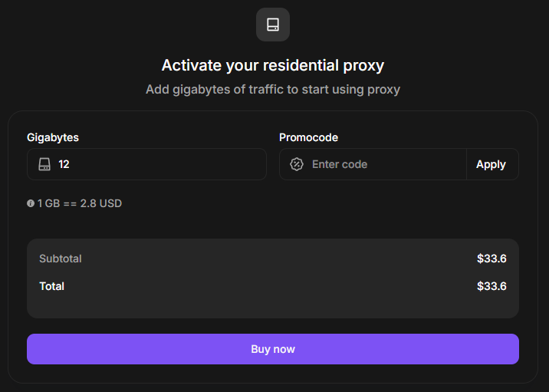Focus the Gigabytes input showing 12
Viewport: 549px width, 392px height.
point(153,164)
